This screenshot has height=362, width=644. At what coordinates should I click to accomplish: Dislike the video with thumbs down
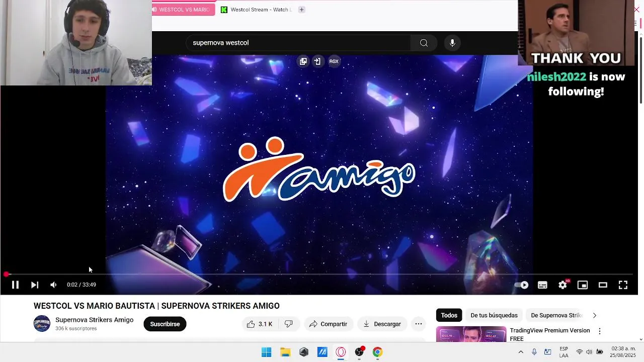289,324
